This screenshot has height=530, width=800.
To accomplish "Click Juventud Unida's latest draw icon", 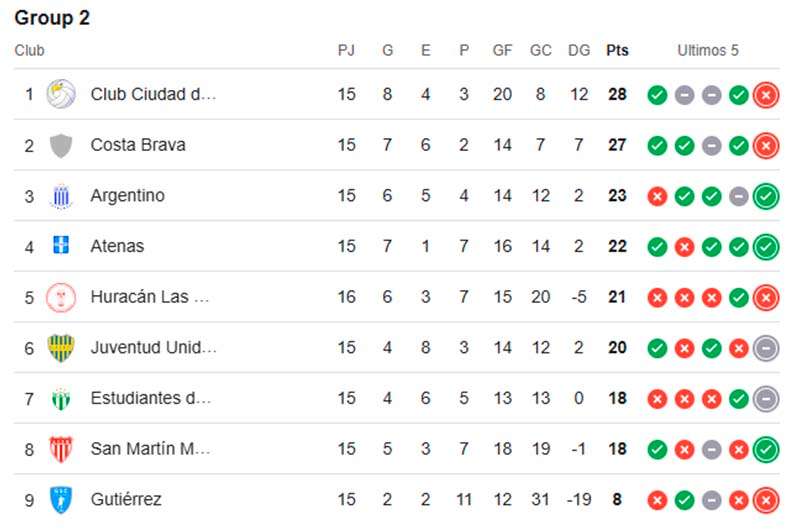I will 766,348.
